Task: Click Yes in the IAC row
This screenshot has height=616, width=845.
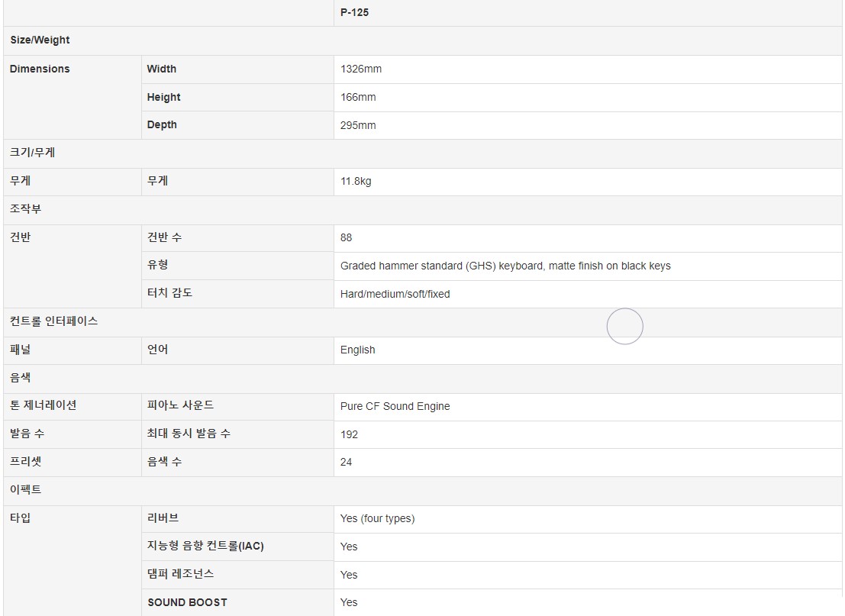Action: tap(349, 547)
